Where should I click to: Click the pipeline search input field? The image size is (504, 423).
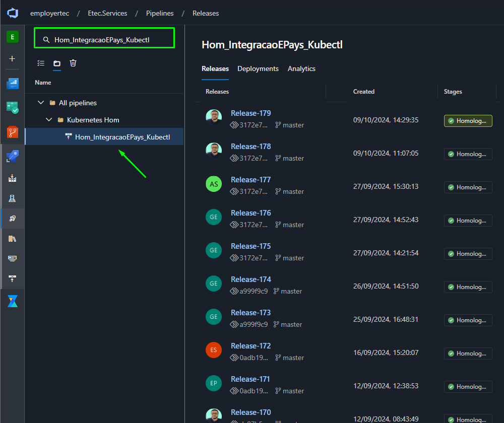104,39
